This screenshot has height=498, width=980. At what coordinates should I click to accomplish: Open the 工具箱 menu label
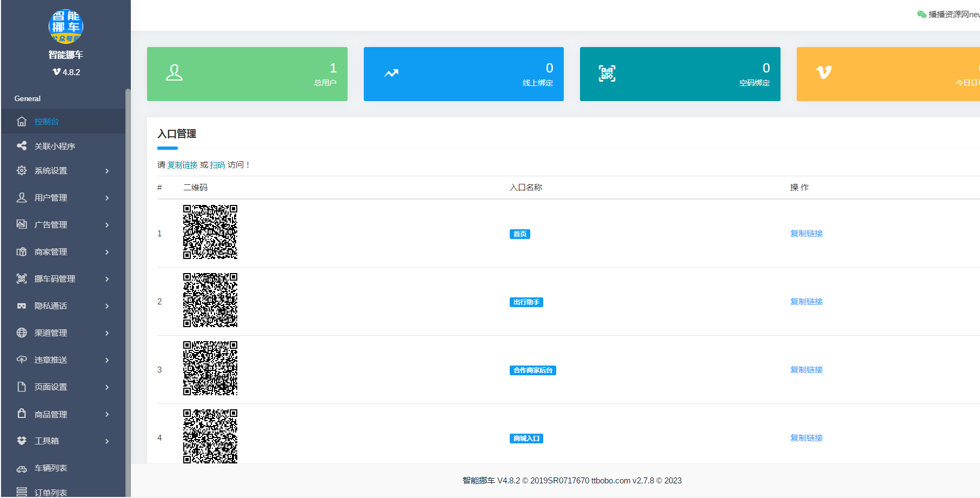pyautogui.click(x=46, y=441)
